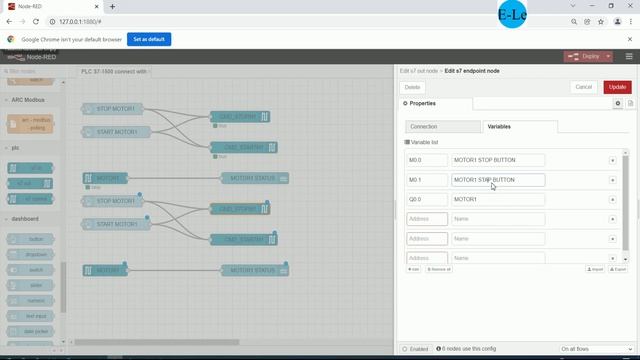The image size is (640, 360).
Task: Click 'Edit s7 out node' breadcrumb
Action: point(418,71)
